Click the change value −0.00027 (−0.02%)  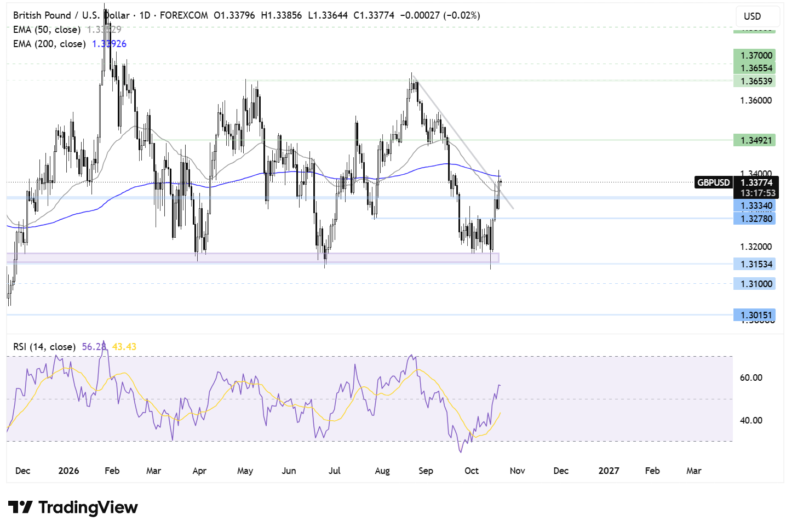point(440,15)
